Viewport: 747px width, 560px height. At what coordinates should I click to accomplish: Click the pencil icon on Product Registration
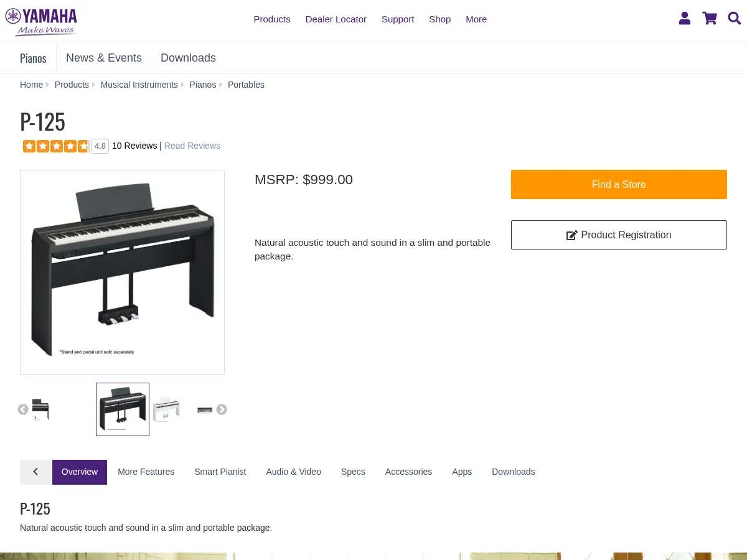(572, 235)
